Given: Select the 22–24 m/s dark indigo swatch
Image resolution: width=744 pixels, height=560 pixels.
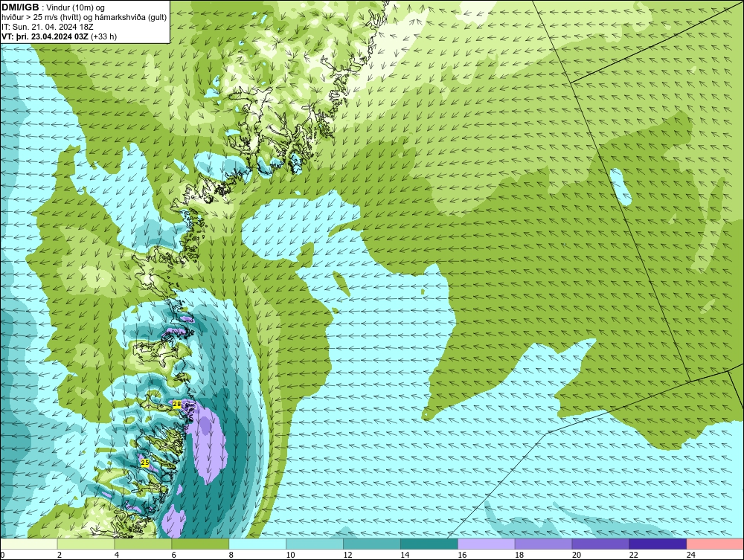Looking at the screenshot, I should 658,544.
